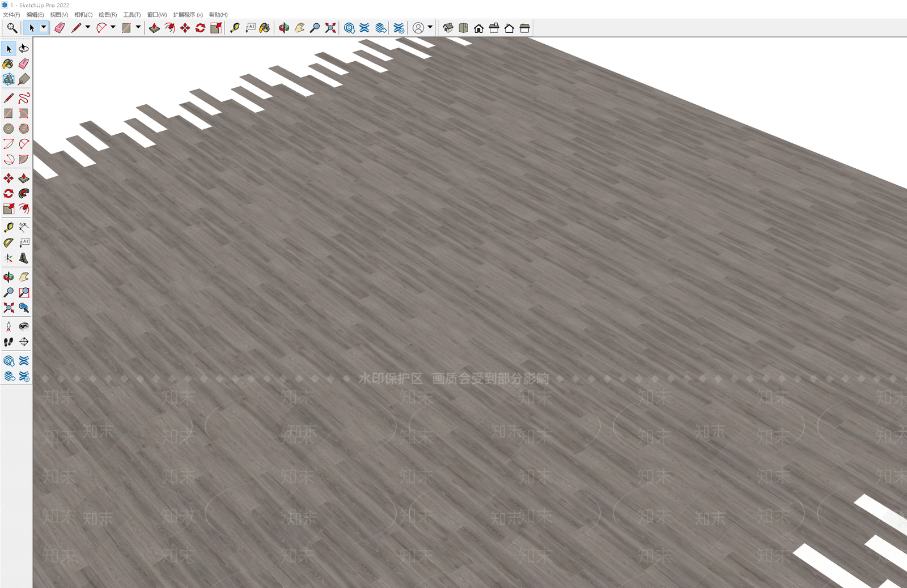
Task: Select the 3D Text tool
Action: tap(24, 258)
